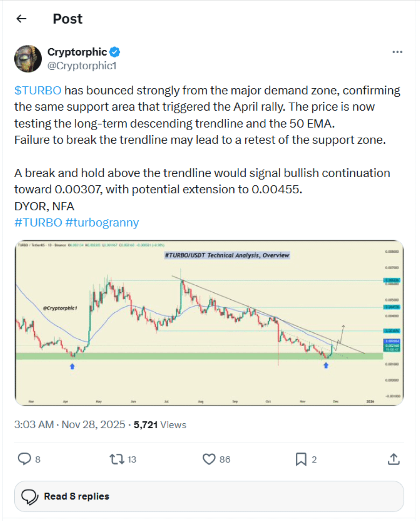Image resolution: width=420 pixels, height=521 pixels.
Task: Click the share upload icon
Action: 394,459
